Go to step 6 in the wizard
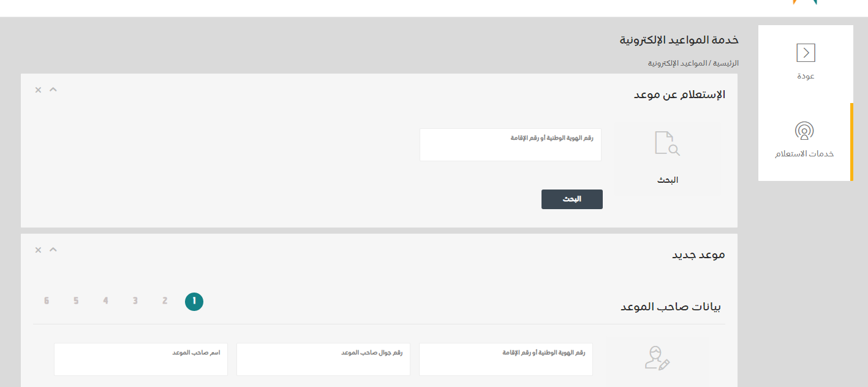The height and width of the screenshot is (387, 868). (47, 301)
